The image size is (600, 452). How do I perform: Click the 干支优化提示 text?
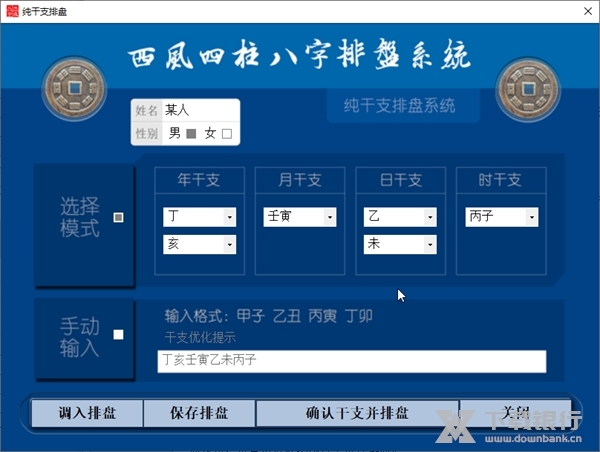point(200,338)
